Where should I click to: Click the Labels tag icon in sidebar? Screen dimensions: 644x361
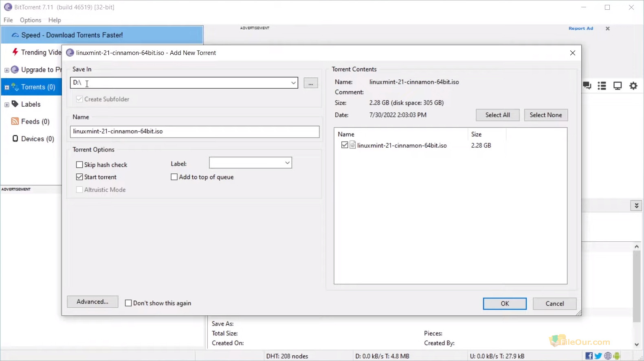coord(15,104)
